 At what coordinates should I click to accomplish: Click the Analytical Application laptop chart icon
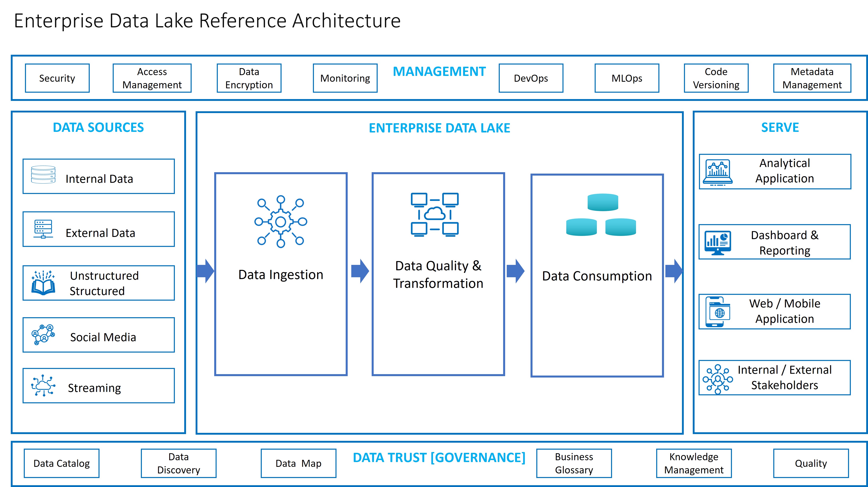(x=718, y=173)
